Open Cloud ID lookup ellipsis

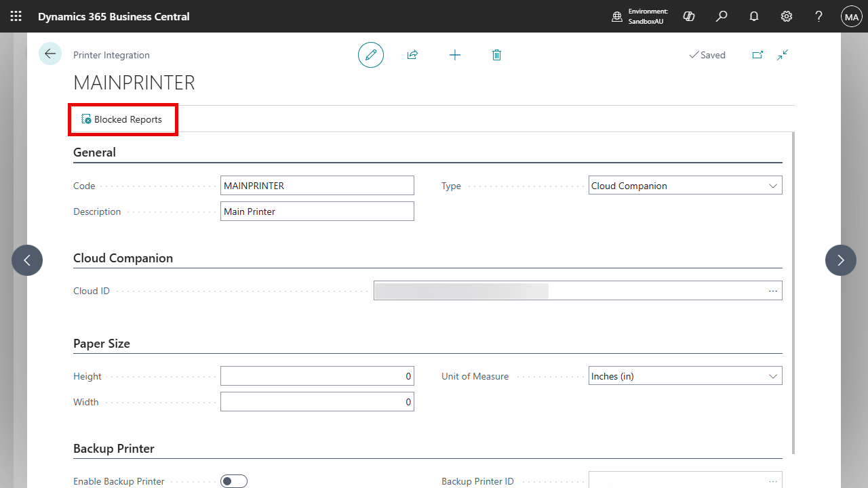point(773,291)
